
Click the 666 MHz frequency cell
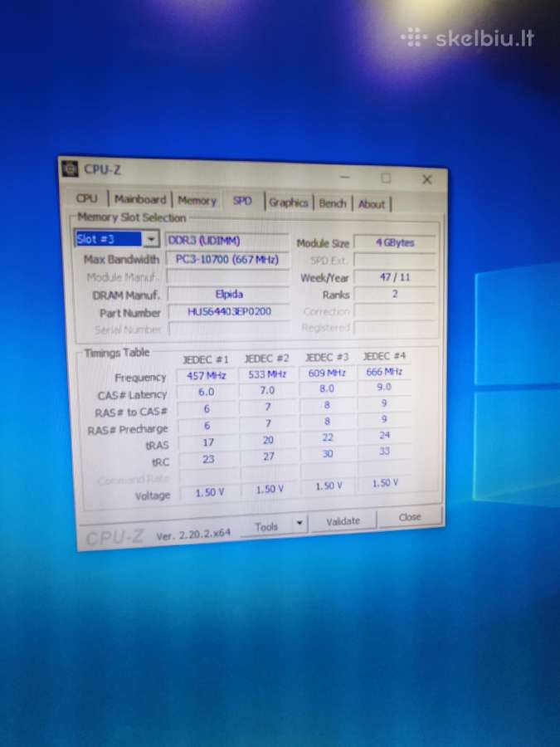point(384,372)
